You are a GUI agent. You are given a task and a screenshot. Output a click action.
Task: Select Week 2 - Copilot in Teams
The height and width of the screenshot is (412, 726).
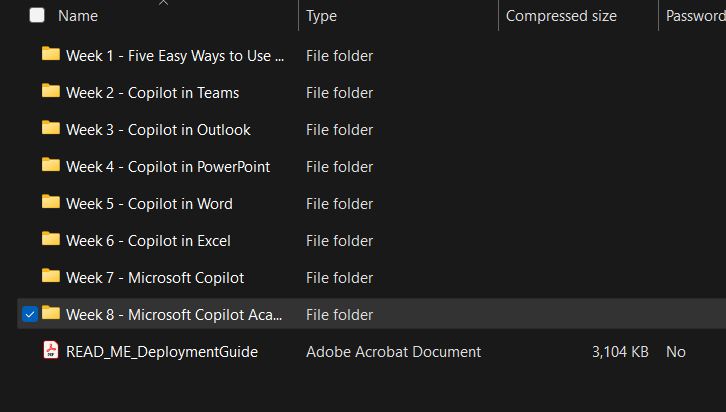click(x=152, y=93)
